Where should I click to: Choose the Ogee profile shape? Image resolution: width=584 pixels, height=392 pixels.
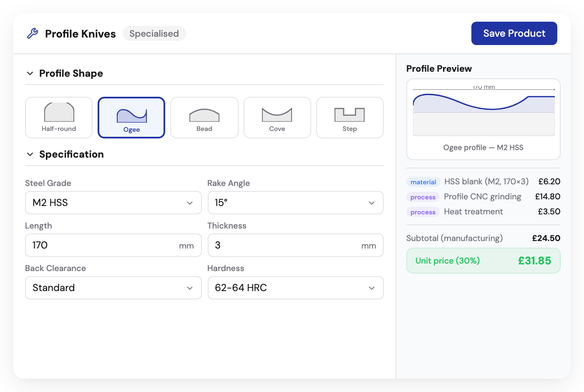coord(131,118)
